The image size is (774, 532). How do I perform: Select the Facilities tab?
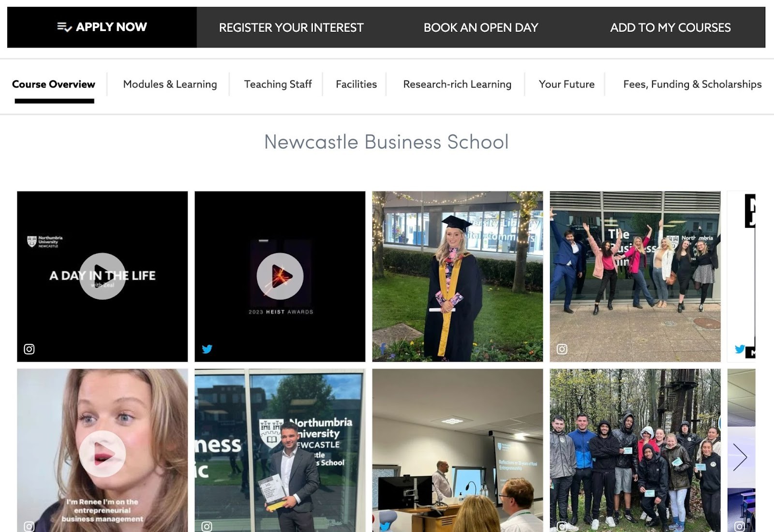pyautogui.click(x=356, y=84)
